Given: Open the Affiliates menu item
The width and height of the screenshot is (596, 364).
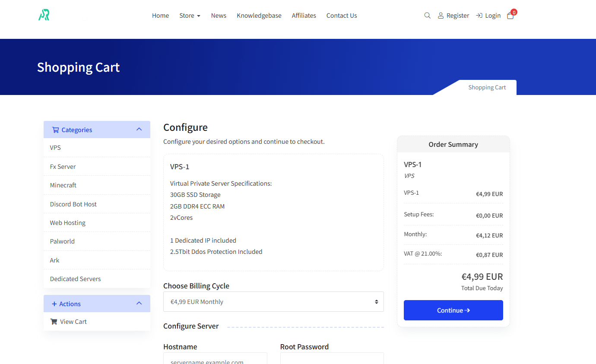Looking at the screenshot, I should 304,16.
